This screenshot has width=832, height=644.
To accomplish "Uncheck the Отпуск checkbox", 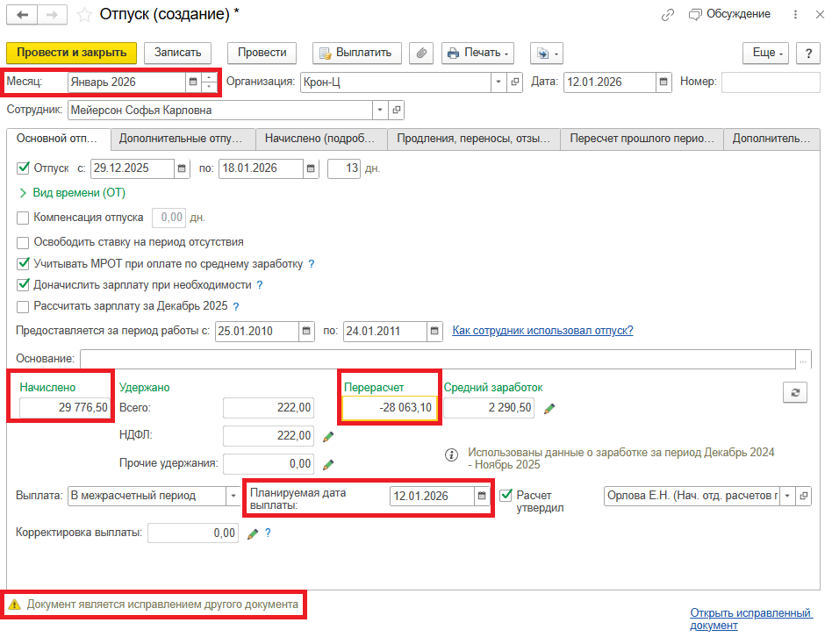I will pyautogui.click(x=24, y=168).
